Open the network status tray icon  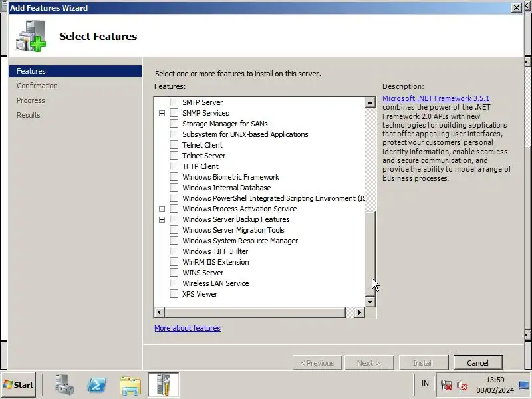tap(446, 385)
